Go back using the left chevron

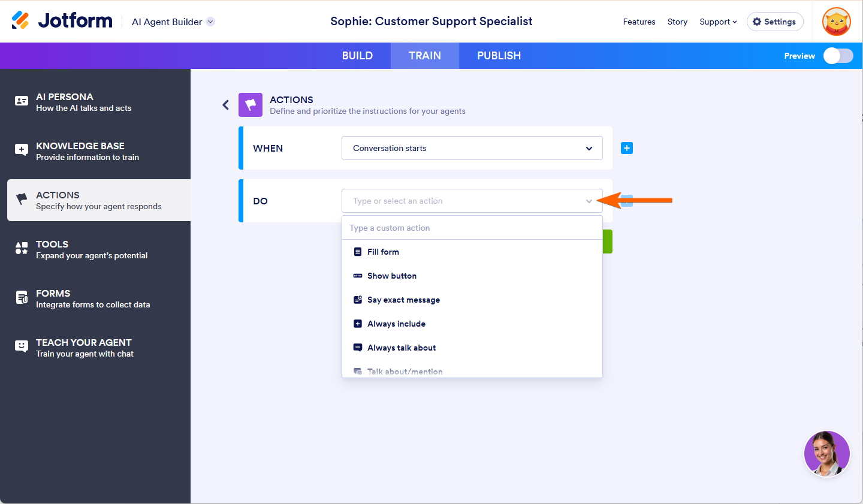click(226, 105)
